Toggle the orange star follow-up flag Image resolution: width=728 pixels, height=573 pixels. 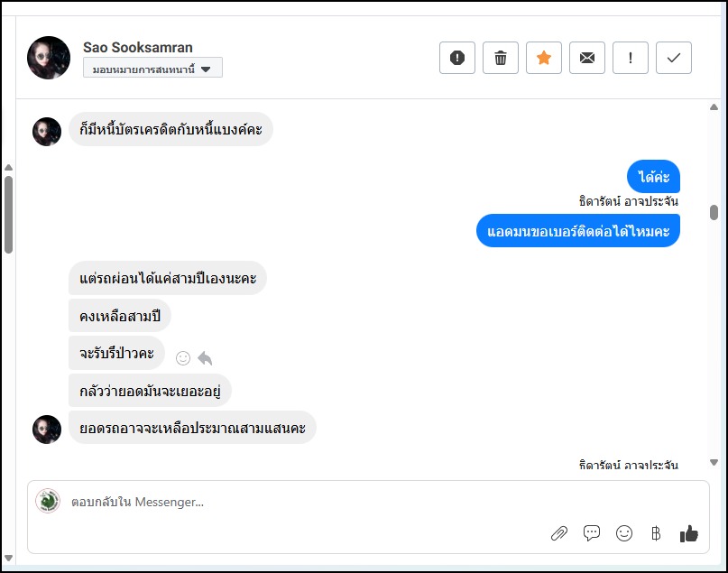pyautogui.click(x=544, y=58)
